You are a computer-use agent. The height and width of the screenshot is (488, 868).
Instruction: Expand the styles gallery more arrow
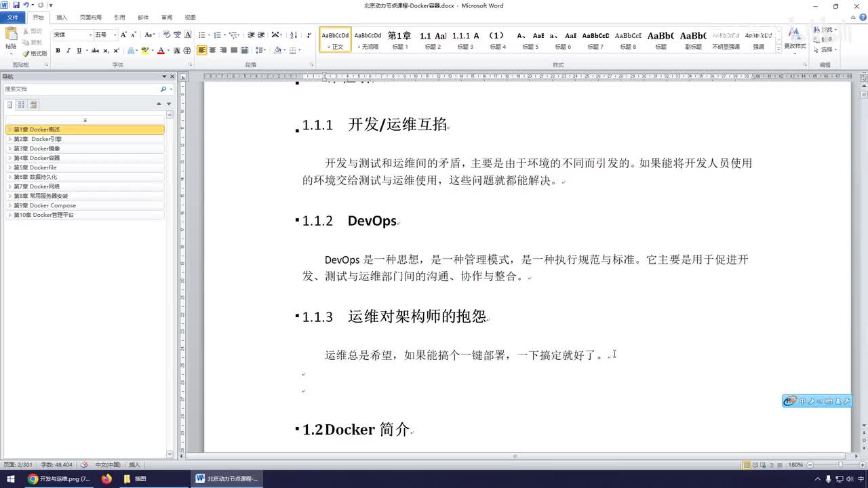pos(778,48)
